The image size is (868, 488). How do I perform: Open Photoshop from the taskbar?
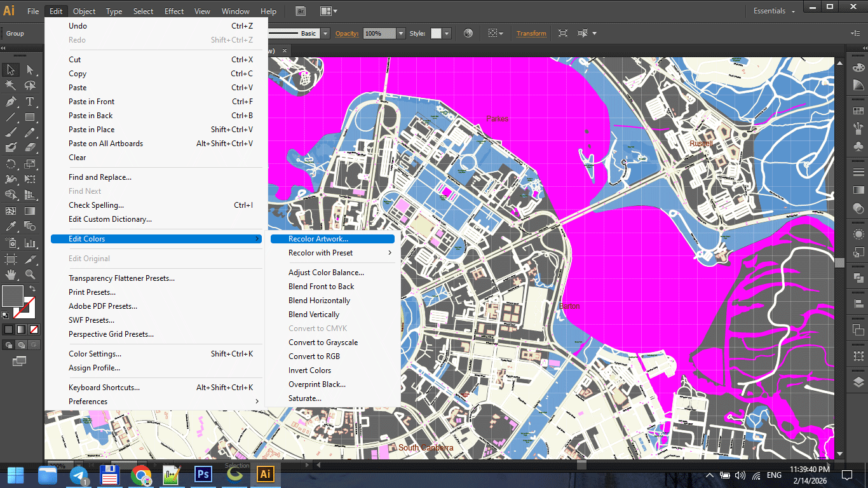[x=203, y=475]
